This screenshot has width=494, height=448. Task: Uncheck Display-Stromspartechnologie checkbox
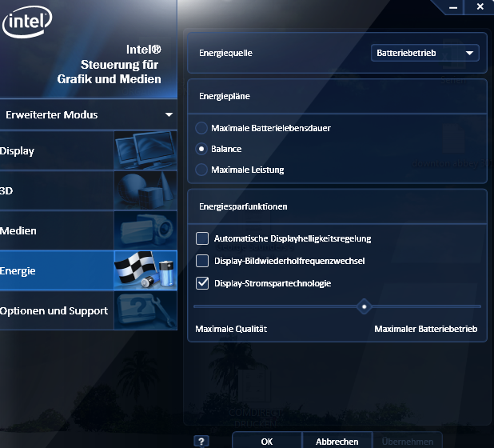tap(202, 283)
